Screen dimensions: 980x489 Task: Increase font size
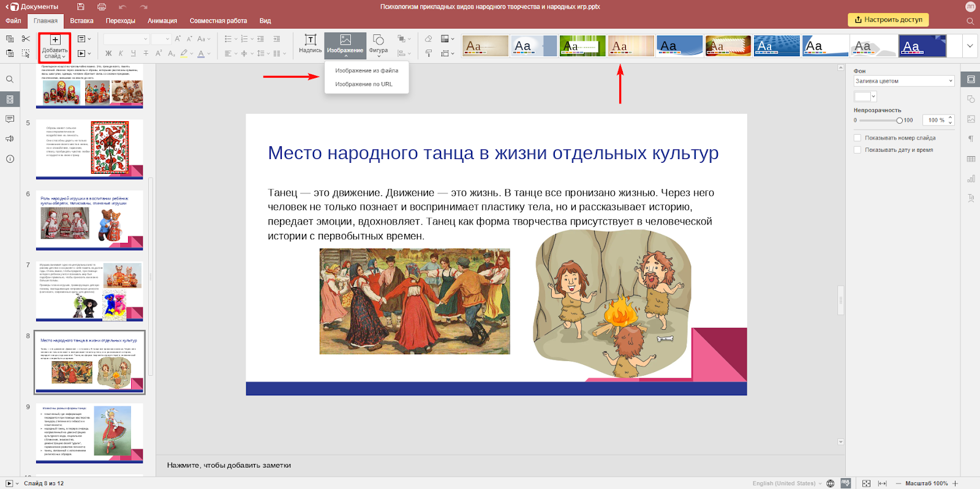(178, 39)
